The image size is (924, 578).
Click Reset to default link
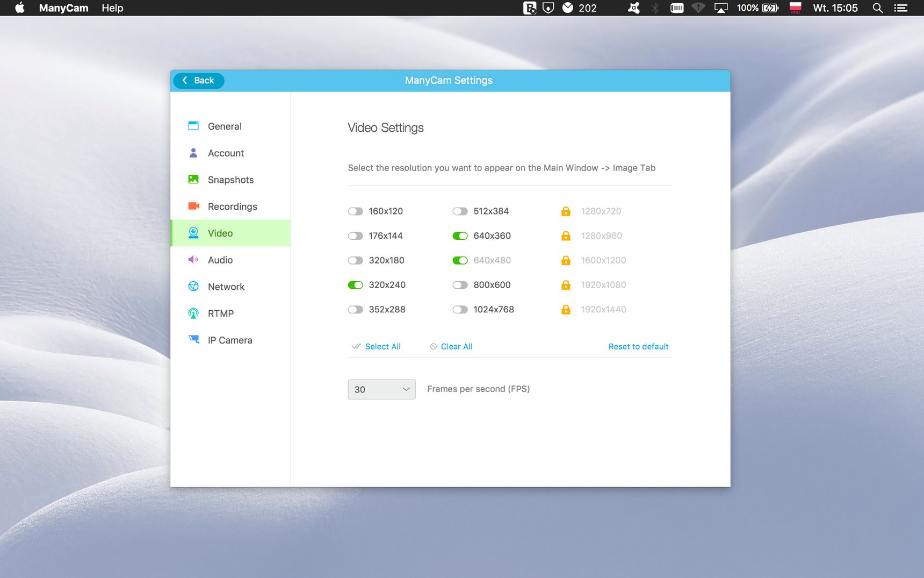[x=638, y=347]
